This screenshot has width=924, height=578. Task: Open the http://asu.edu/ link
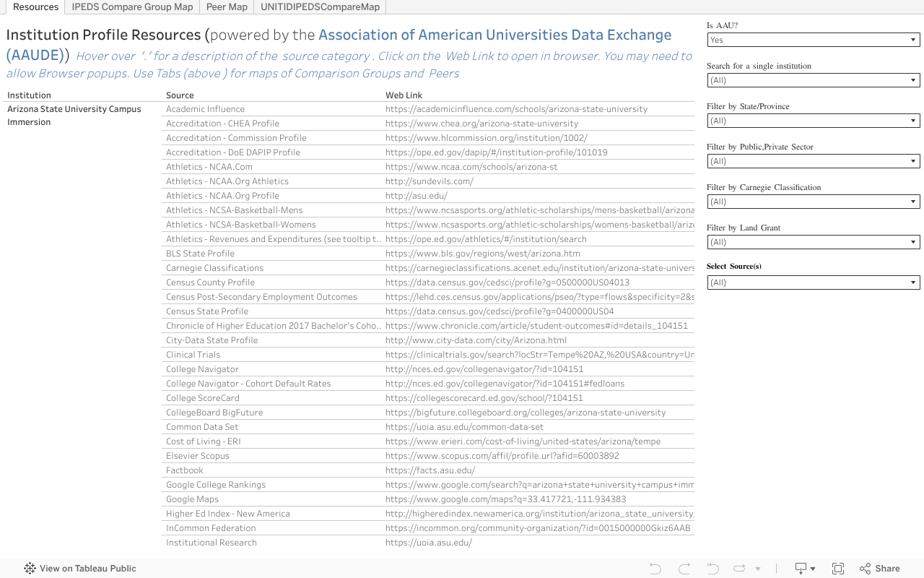click(417, 196)
